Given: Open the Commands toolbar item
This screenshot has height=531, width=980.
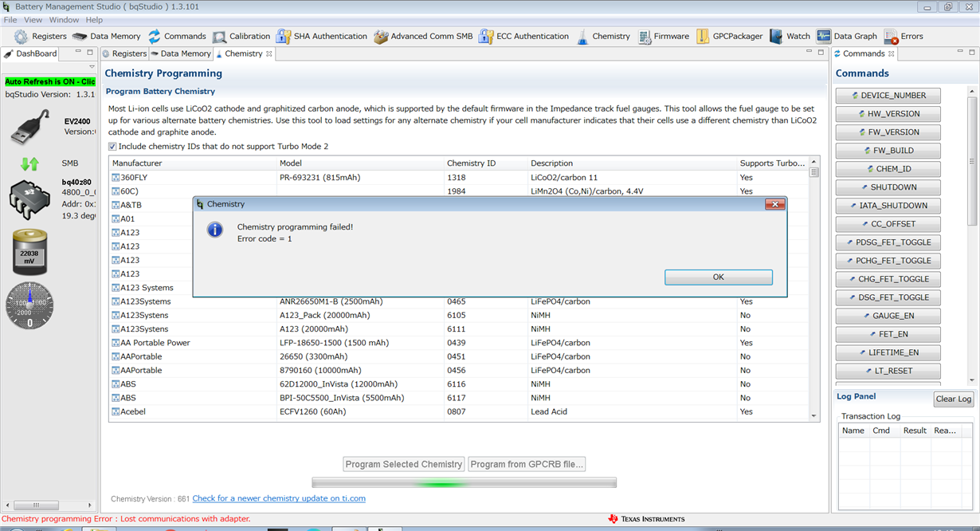Looking at the screenshot, I should [176, 36].
